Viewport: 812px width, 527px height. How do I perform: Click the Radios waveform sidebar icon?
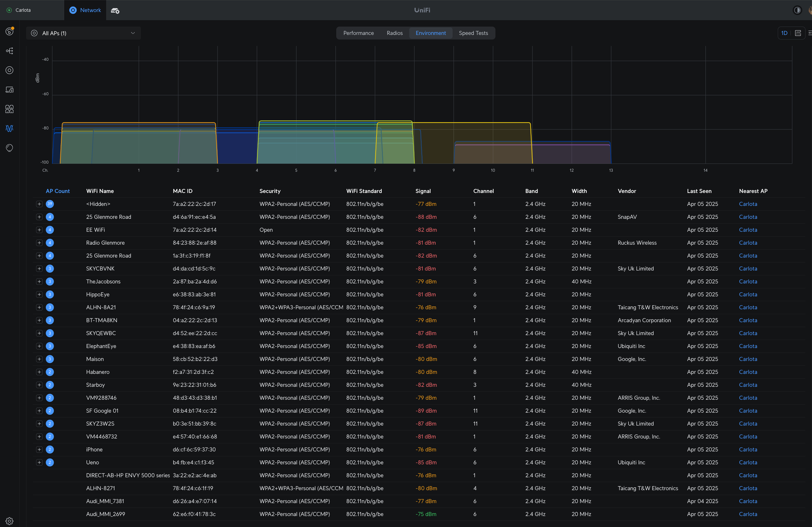pos(9,128)
